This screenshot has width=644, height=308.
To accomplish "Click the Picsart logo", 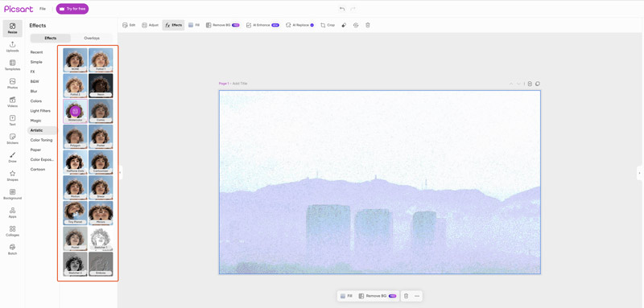I will 19,9.
